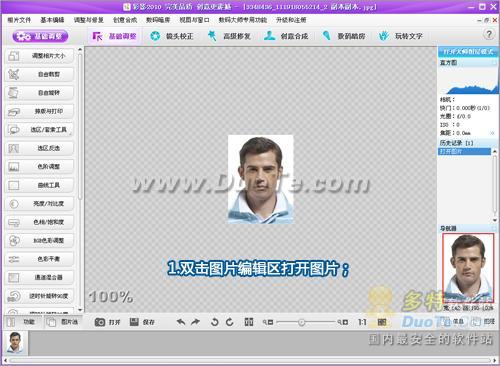Open the 曲线工具 (curves) tool
The height and width of the screenshot is (366, 500).
[x=39, y=185]
